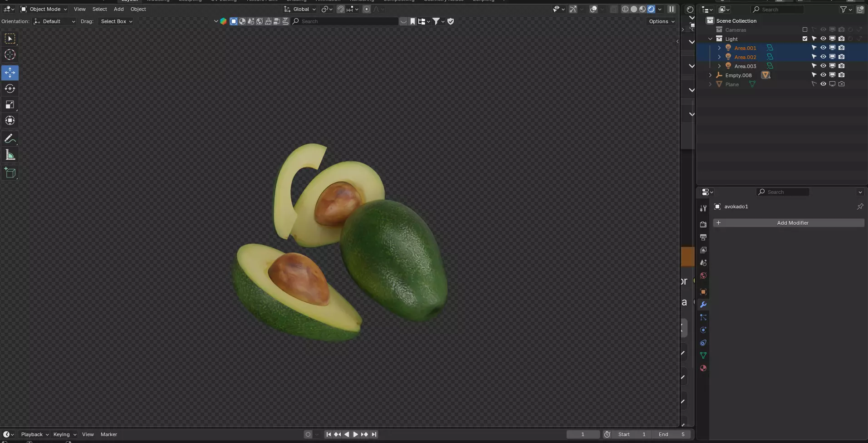868x443 pixels.
Task: Toggle Plane eye visibility icon
Action: [x=823, y=84]
